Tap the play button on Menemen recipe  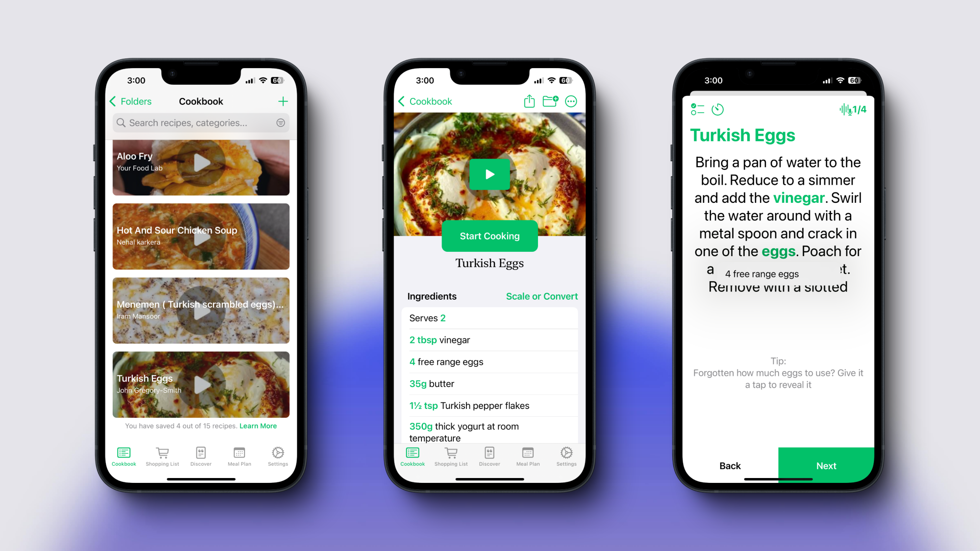(x=200, y=310)
